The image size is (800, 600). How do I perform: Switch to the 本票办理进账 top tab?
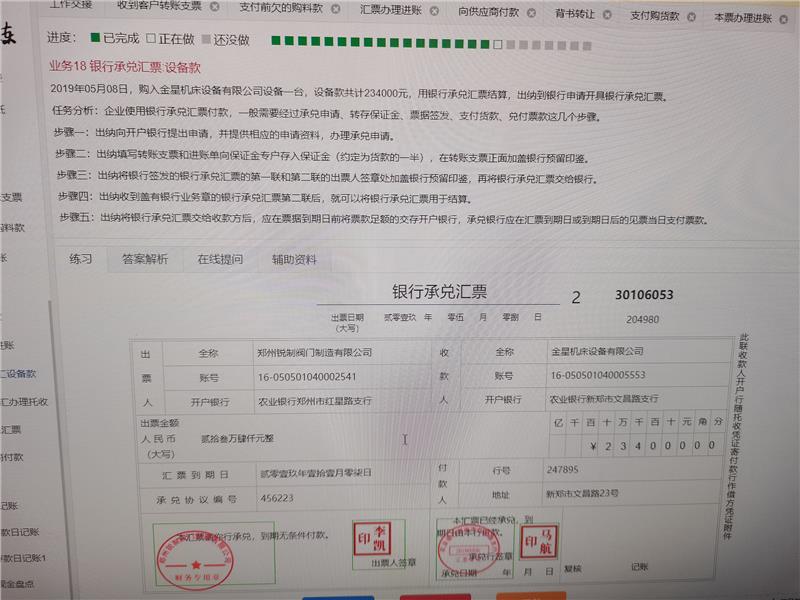pos(742,17)
